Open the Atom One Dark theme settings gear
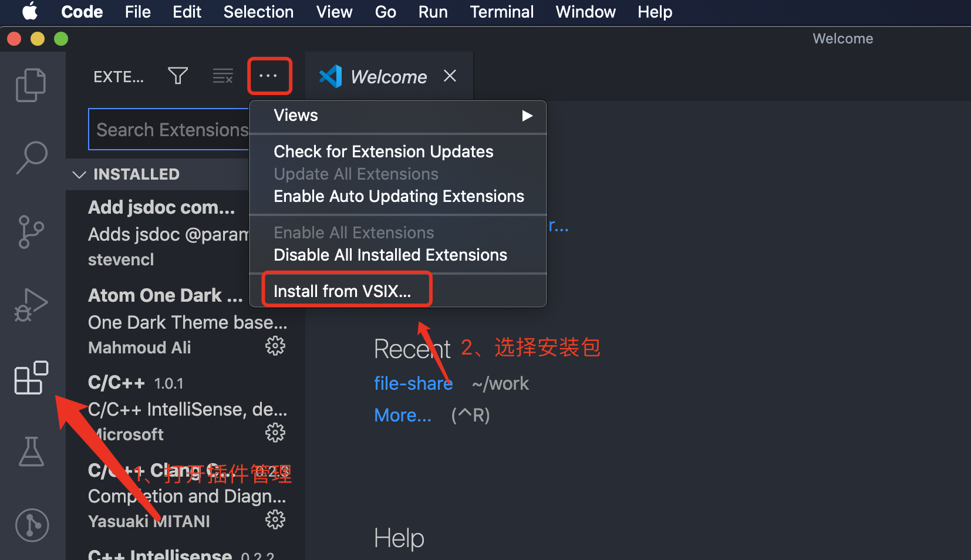The width and height of the screenshot is (971, 560). [x=275, y=346]
